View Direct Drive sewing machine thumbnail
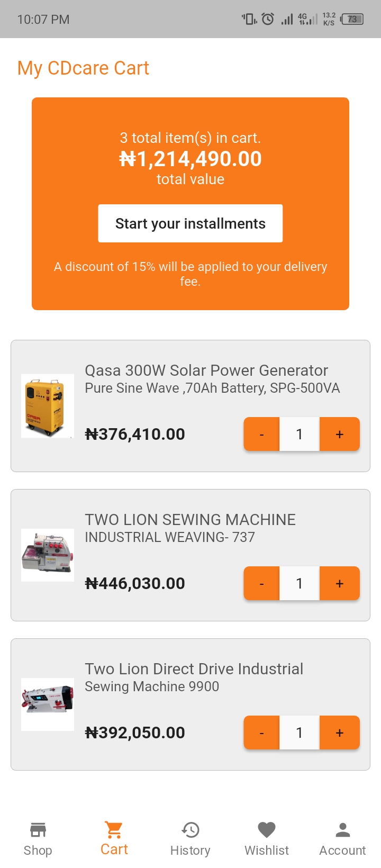 (x=48, y=704)
